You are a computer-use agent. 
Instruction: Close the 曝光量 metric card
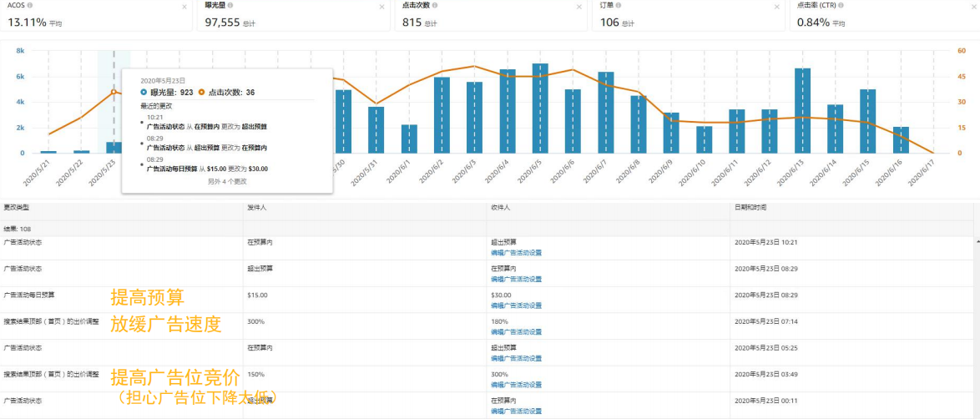coord(381,7)
